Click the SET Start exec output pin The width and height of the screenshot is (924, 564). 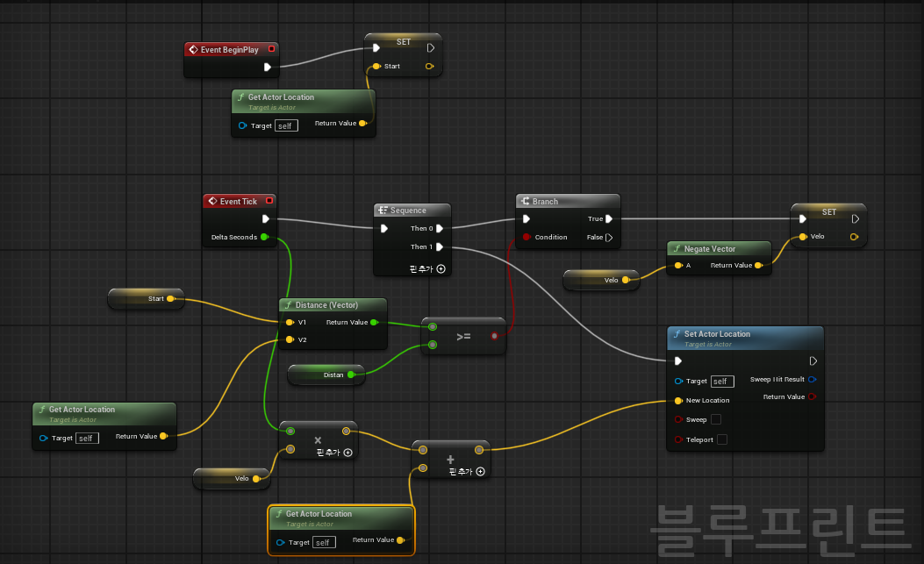pyautogui.click(x=431, y=48)
